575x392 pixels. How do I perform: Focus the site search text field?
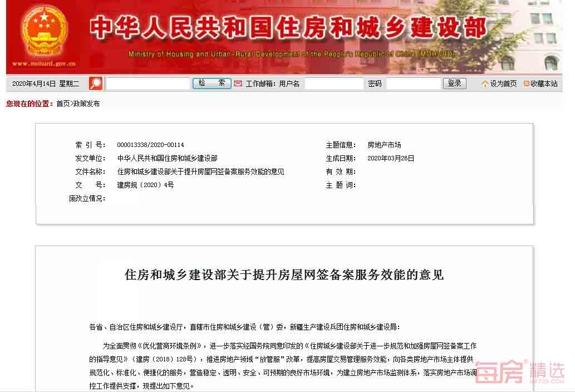(x=148, y=84)
